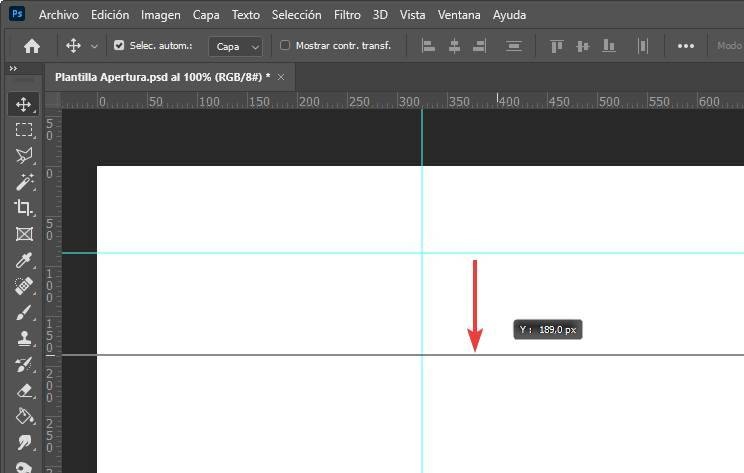Select the Clone Stamp tool
Viewport: 744px width, 473px height.
[x=24, y=338]
